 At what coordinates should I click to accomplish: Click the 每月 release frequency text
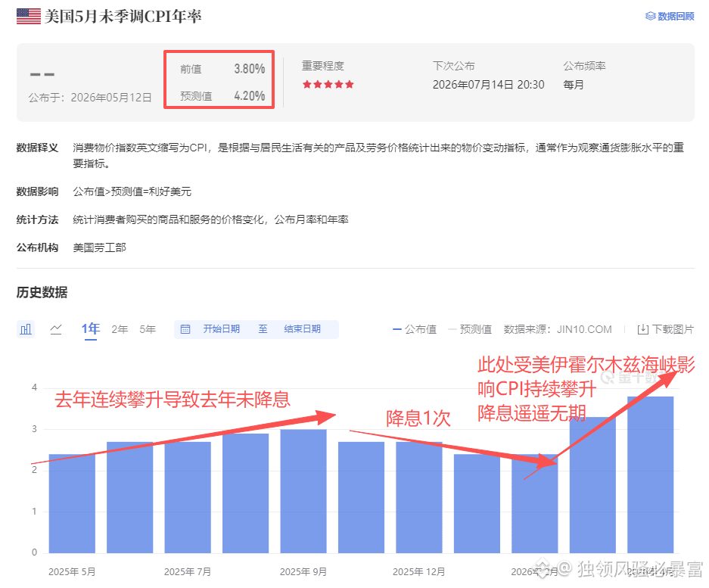pos(574,85)
